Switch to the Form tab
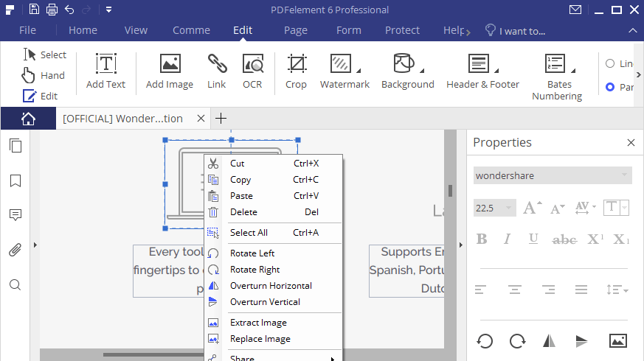Image resolution: width=644 pixels, height=361 pixels. click(x=349, y=30)
